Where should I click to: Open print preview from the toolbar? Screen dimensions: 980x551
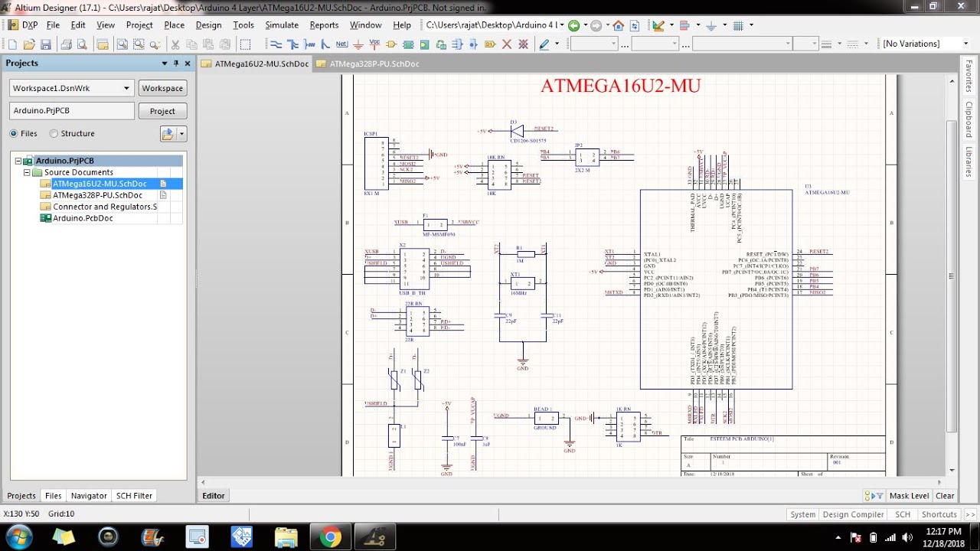81,44
